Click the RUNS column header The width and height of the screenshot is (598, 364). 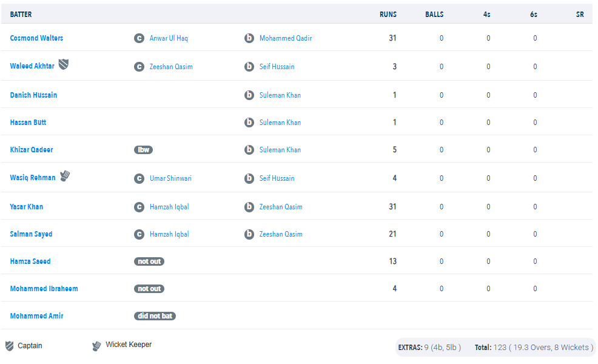[x=388, y=15]
